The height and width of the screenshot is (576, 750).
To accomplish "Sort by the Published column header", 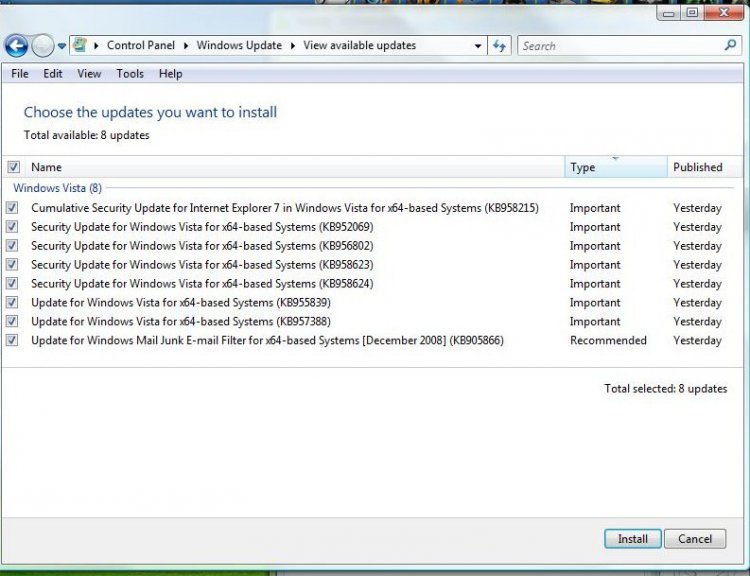I will click(705, 167).
